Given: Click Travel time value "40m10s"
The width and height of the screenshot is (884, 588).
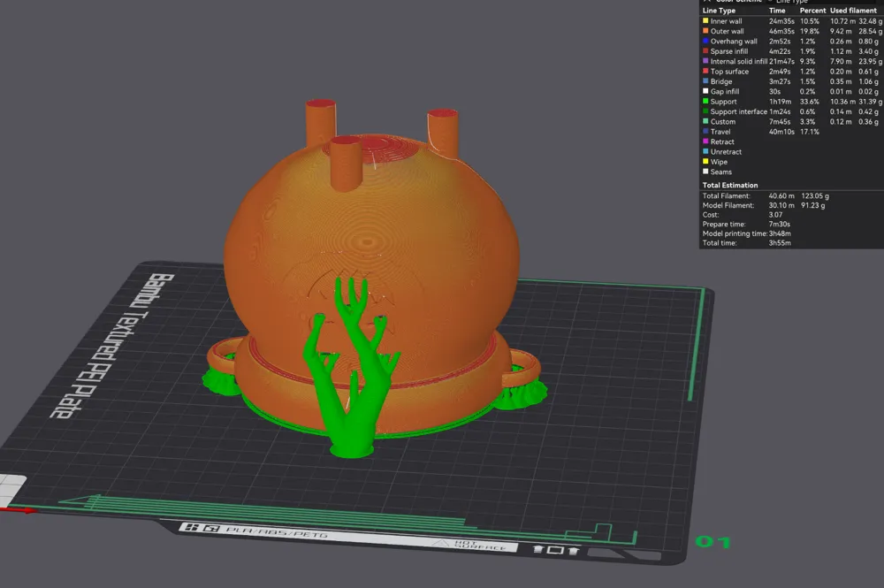Looking at the screenshot, I should tap(781, 132).
